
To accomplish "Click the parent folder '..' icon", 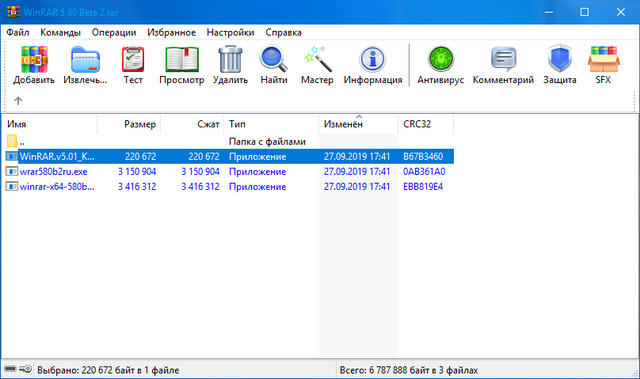I will point(12,141).
